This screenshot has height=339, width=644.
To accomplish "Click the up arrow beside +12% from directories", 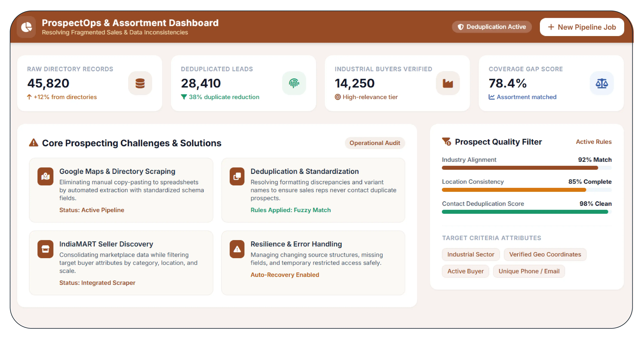I will (x=29, y=97).
